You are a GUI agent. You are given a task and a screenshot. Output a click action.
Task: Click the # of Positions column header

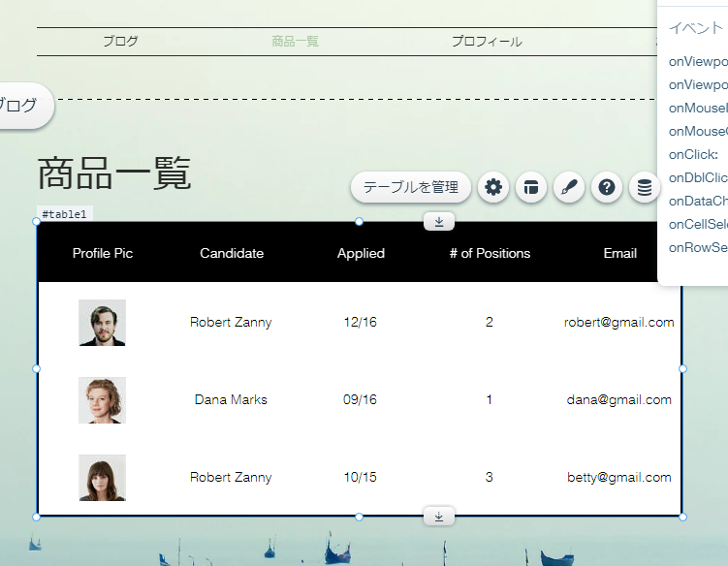click(x=490, y=253)
